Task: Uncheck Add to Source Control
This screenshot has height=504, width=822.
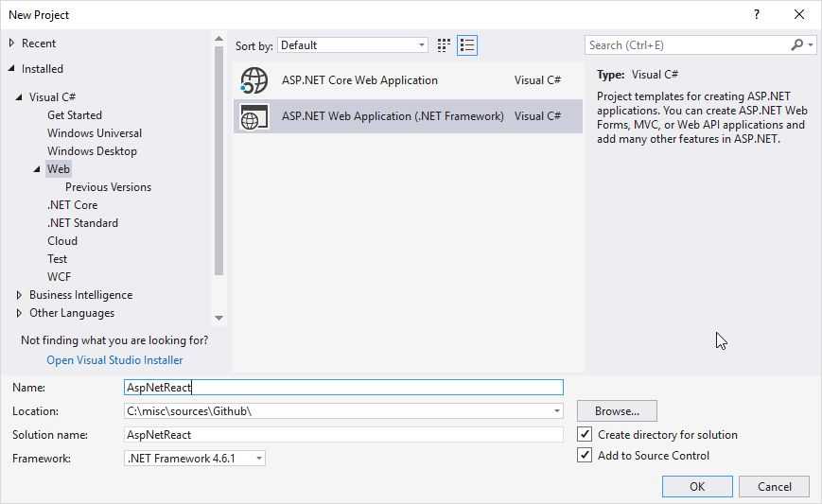Action: click(x=585, y=456)
